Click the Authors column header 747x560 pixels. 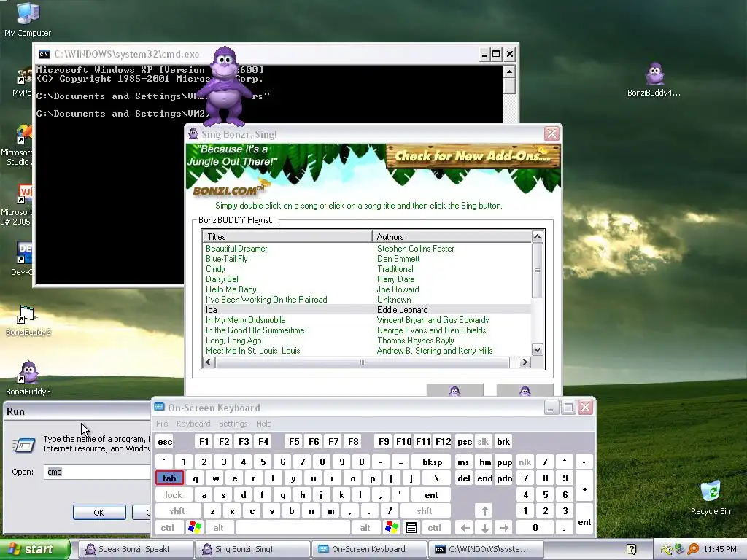coord(451,237)
